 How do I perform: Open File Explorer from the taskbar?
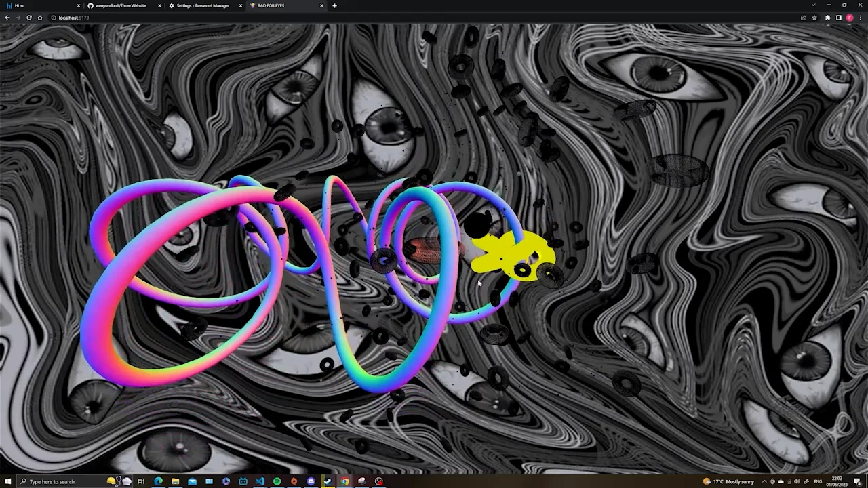click(x=175, y=481)
